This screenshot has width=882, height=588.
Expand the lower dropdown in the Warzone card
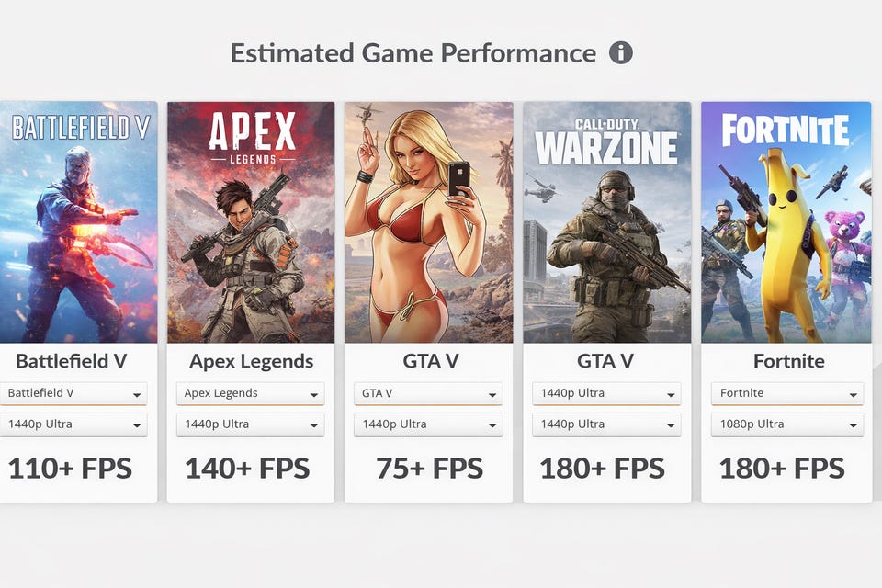coord(606,424)
